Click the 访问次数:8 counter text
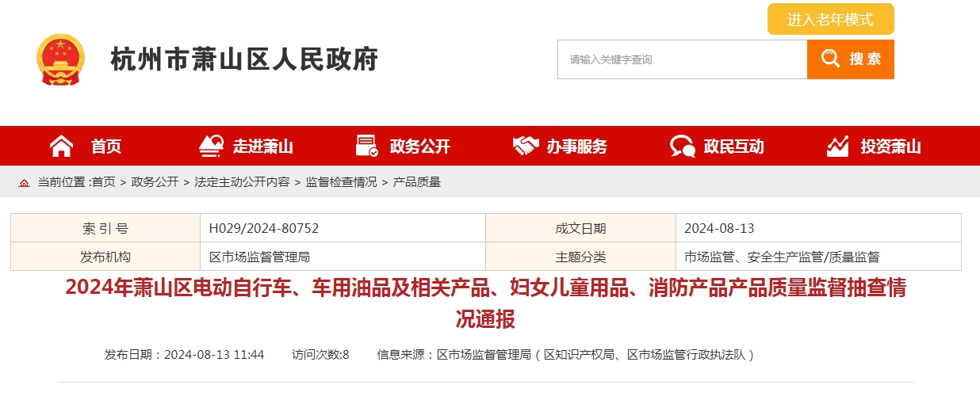 (320, 355)
